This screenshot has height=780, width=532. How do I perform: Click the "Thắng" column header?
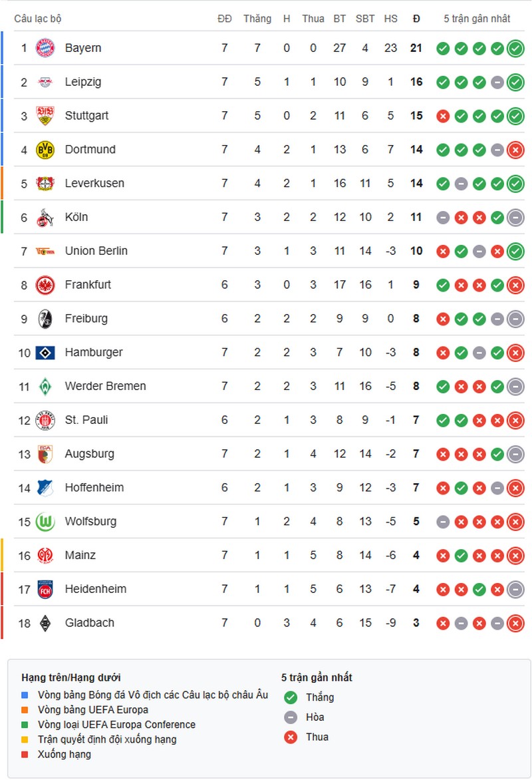click(257, 19)
